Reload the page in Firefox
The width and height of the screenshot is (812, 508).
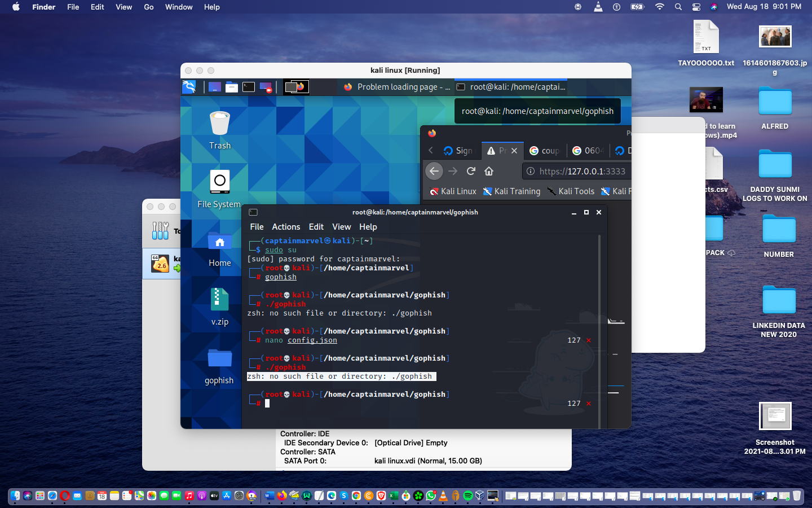point(471,170)
